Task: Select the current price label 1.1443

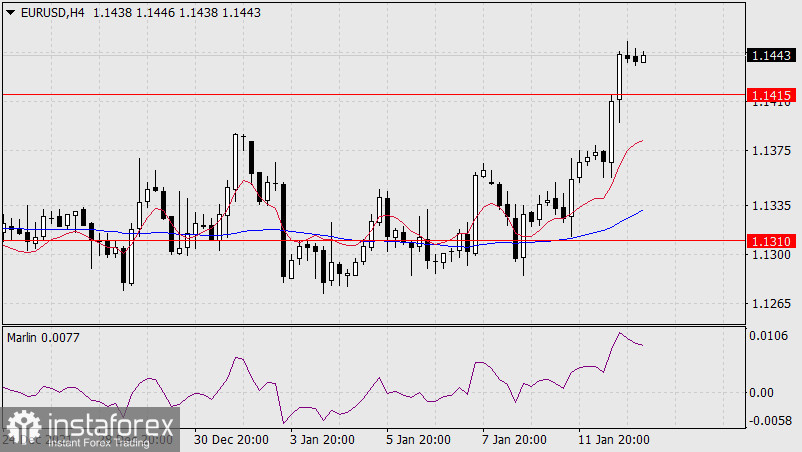Action: [771, 55]
